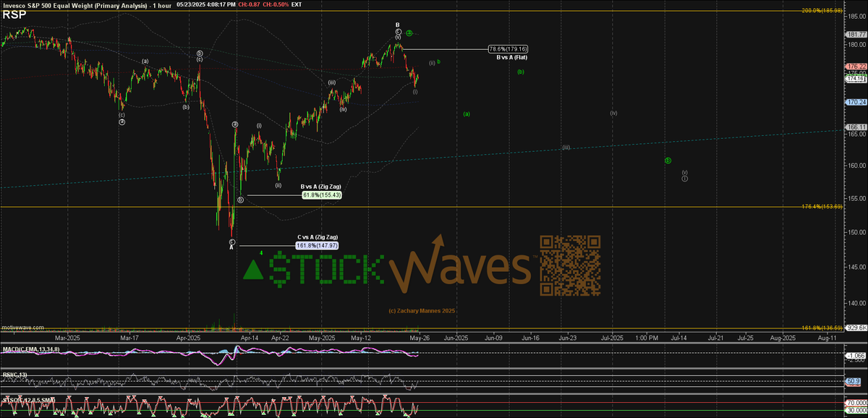Click the 174.16 current price tag
868x418 pixels.
click(x=856, y=79)
